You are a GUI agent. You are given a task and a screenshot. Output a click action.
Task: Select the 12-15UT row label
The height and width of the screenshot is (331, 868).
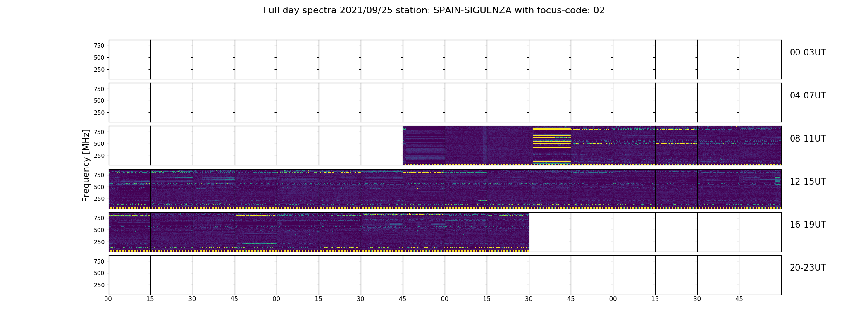point(808,182)
